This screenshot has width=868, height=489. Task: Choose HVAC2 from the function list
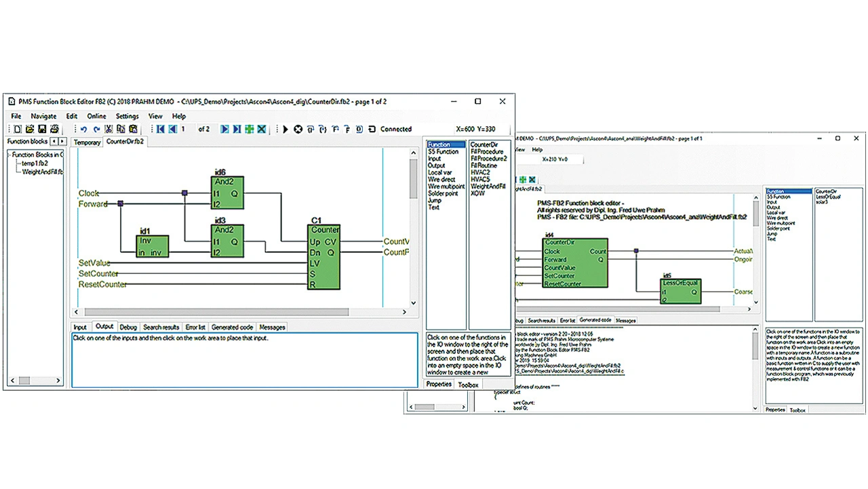[x=480, y=172]
